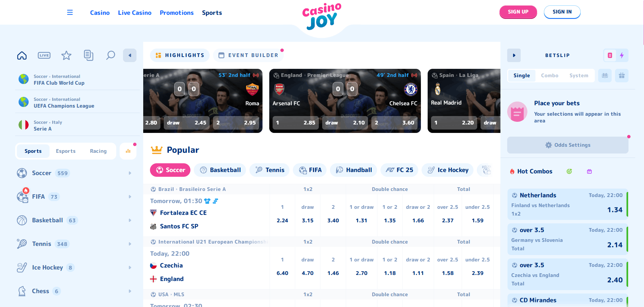This screenshot has height=307, width=644.
Task: Open the betslip gift bonus icon
Action: tap(622, 76)
